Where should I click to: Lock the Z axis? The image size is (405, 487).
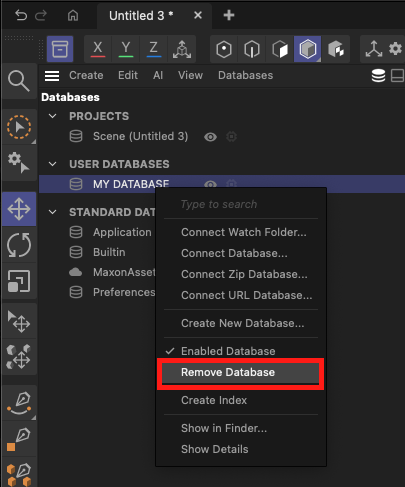pos(154,49)
